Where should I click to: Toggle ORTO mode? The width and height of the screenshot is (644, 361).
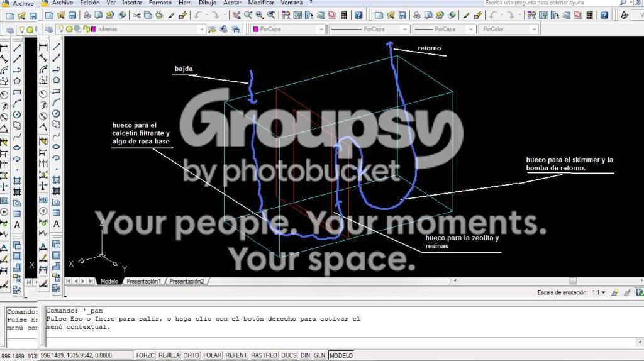(191, 355)
